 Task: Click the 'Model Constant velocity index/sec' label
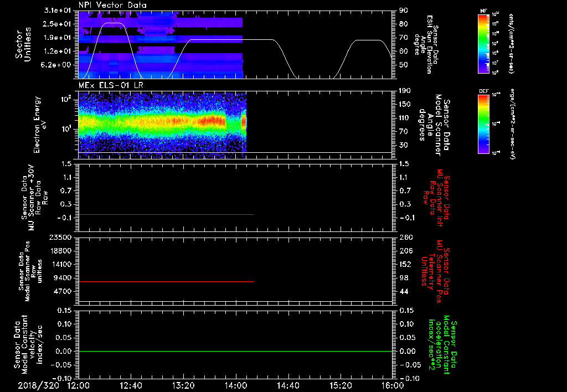click(x=32, y=345)
